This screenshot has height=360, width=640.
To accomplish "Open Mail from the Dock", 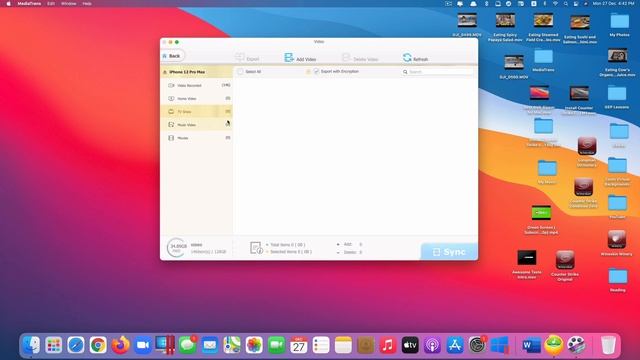I will tap(209, 345).
